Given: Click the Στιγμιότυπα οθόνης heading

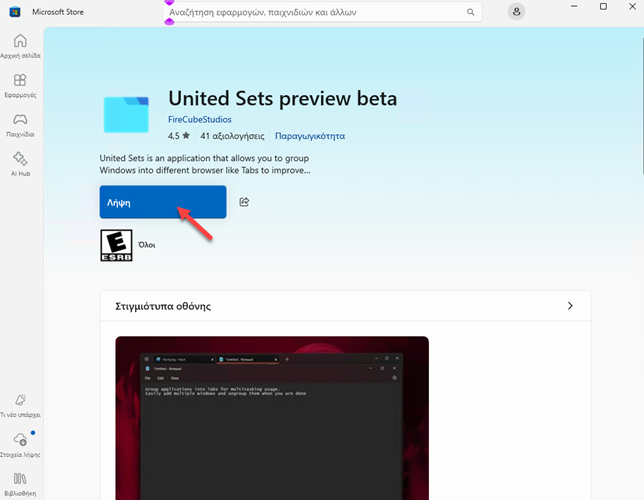Looking at the screenshot, I should [163, 306].
